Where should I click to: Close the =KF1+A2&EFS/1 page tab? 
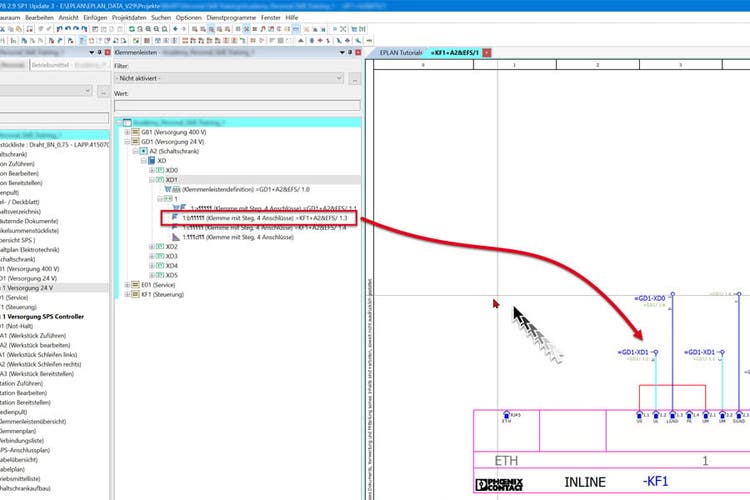tap(486, 52)
